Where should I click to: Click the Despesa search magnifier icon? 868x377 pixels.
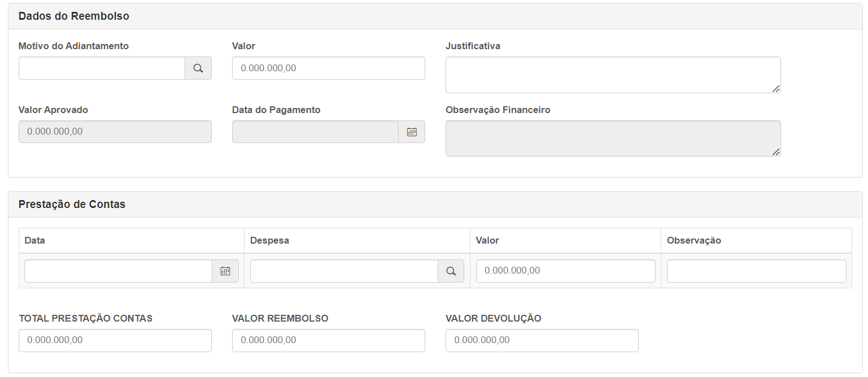(451, 271)
